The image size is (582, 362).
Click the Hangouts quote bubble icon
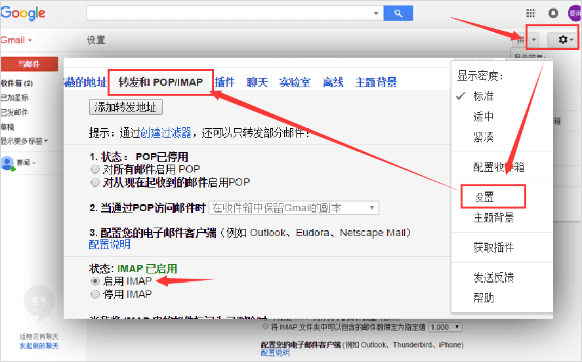tap(39, 301)
